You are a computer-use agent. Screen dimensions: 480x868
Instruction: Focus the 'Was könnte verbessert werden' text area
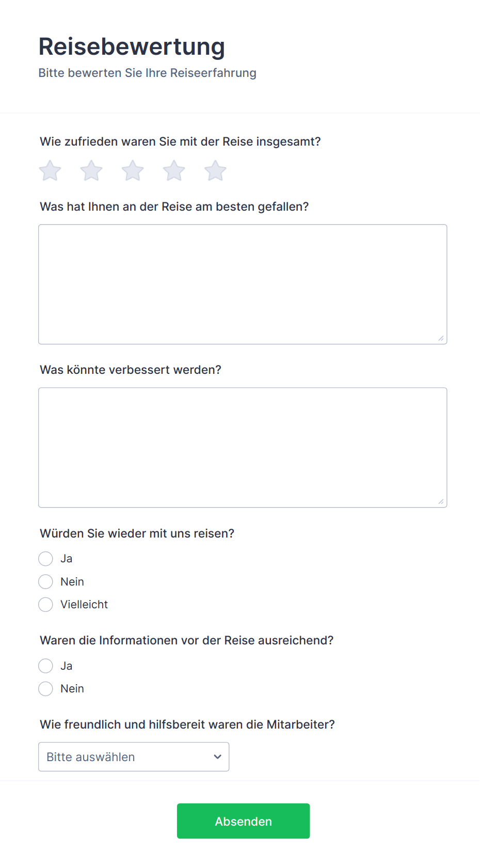[243, 448]
